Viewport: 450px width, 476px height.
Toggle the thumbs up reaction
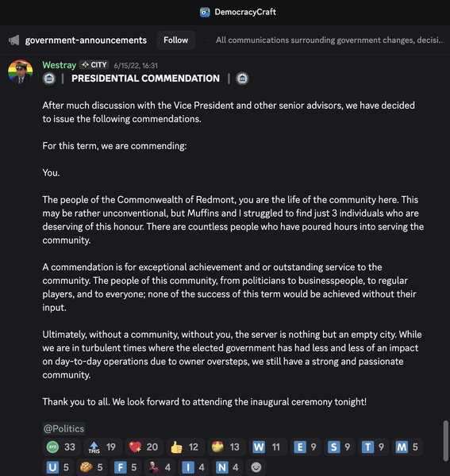click(x=185, y=447)
